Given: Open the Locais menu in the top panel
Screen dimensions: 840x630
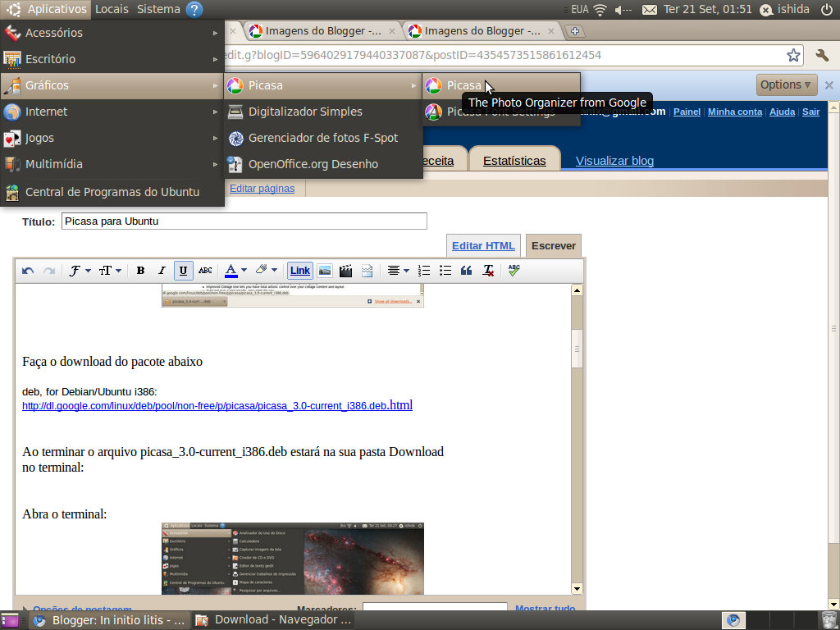Looking at the screenshot, I should tap(112, 9).
